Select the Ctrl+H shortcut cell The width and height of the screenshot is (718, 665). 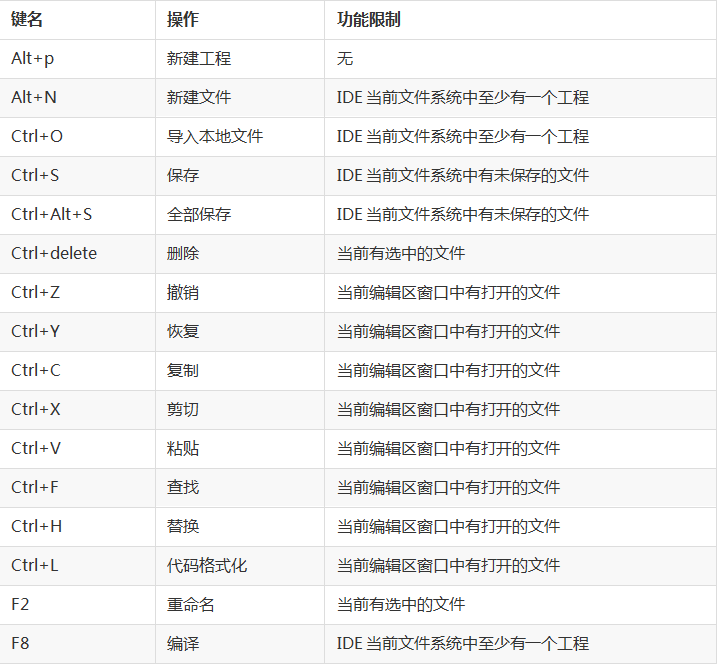click(77, 526)
